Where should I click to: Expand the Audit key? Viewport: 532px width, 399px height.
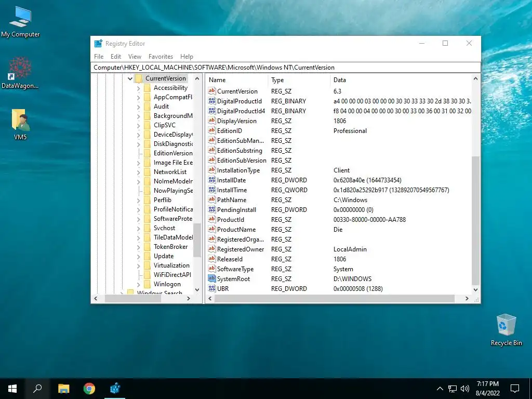138,107
